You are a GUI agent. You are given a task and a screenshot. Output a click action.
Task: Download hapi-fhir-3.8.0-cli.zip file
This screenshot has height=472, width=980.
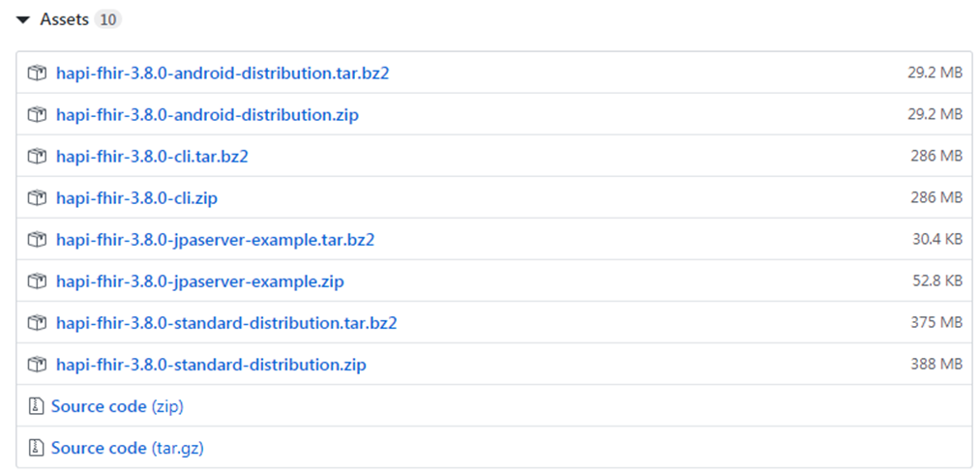136,198
